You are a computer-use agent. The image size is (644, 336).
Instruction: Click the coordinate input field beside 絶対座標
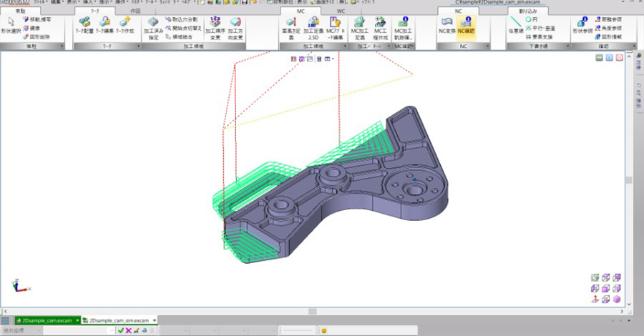[79, 330]
